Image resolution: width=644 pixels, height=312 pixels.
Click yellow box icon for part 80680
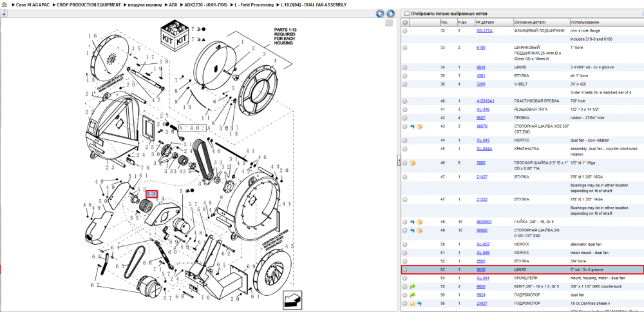419,231
